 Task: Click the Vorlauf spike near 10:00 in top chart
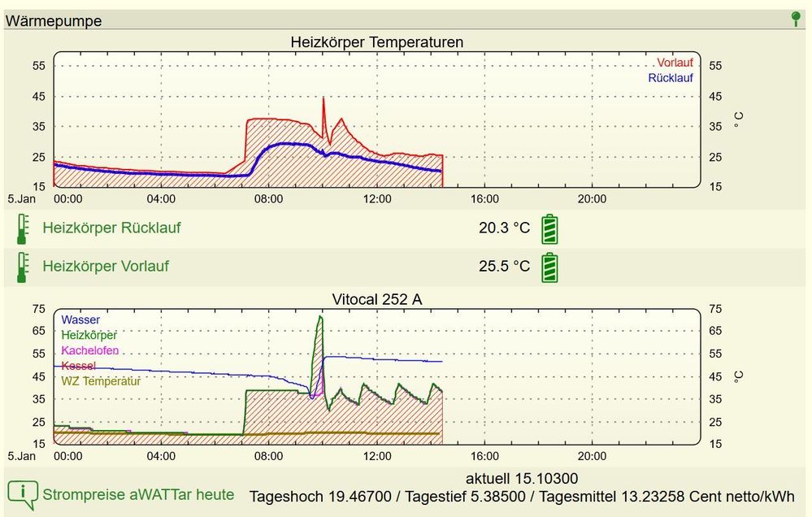pyautogui.click(x=323, y=116)
